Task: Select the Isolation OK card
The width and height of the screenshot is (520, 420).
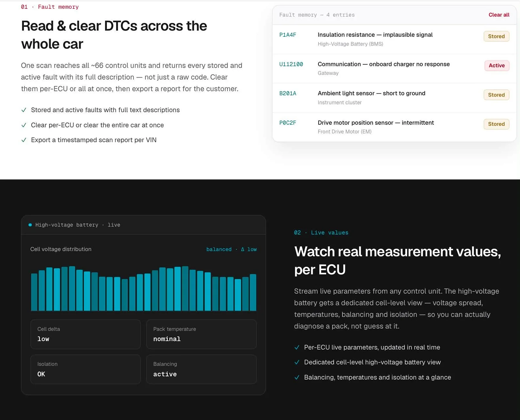Action: [85, 369]
